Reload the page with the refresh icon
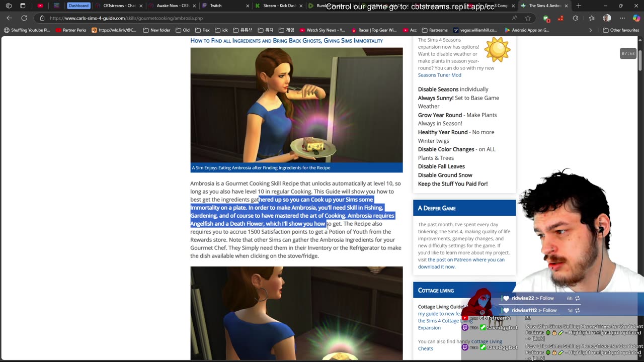 (x=24, y=18)
